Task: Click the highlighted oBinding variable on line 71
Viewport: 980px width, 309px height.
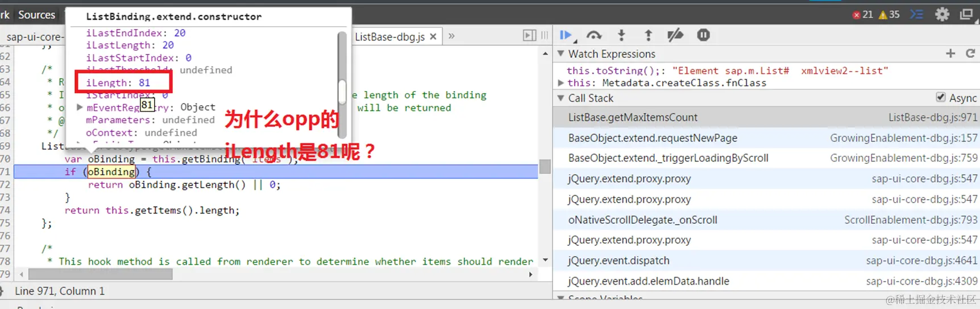Action: (x=111, y=172)
